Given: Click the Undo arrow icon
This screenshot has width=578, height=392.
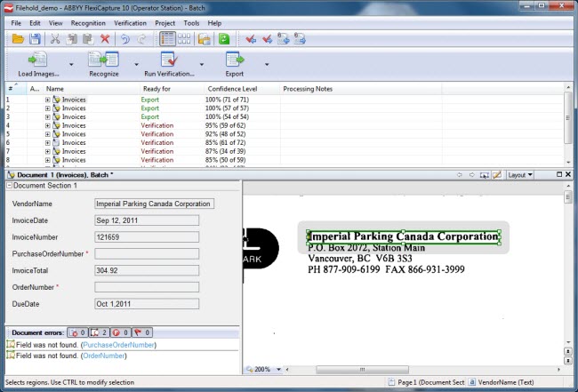Looking at the screenshot, I should click(x=125, y=39).
